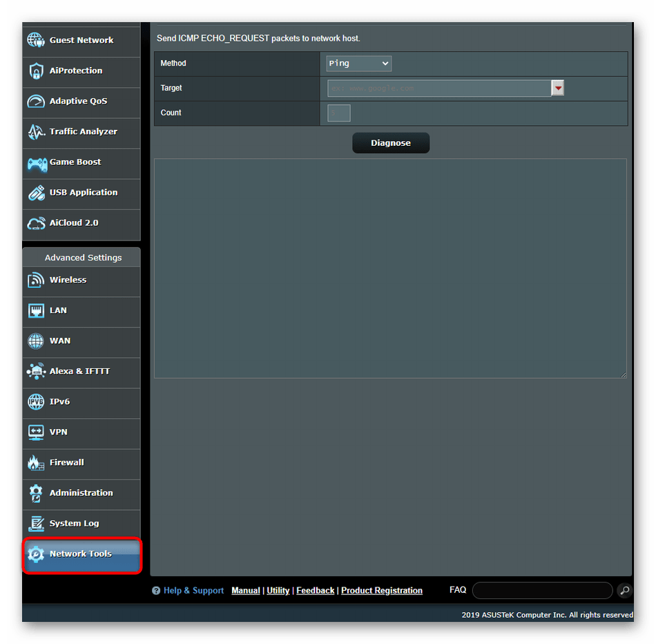Open the Guest Network menu
The image size is (656, 644).
[81, 42]
